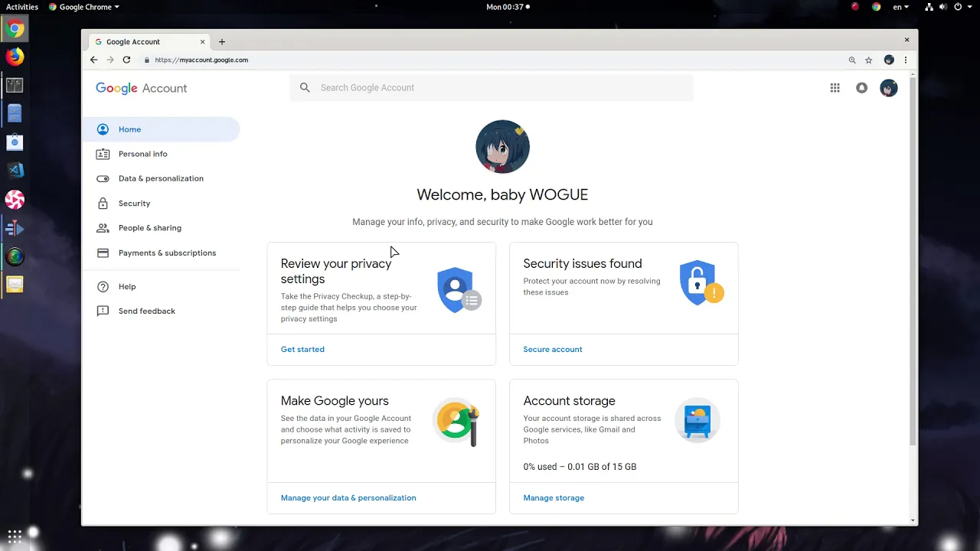Open the terminal icon in the dock
This screenshot has width=980, height=551.
[15, 85]
